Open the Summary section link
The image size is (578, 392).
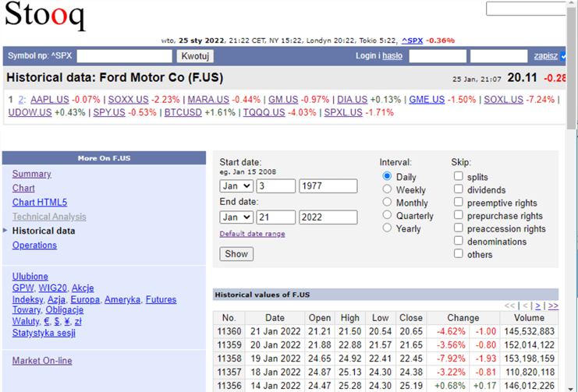coord(32,174)
